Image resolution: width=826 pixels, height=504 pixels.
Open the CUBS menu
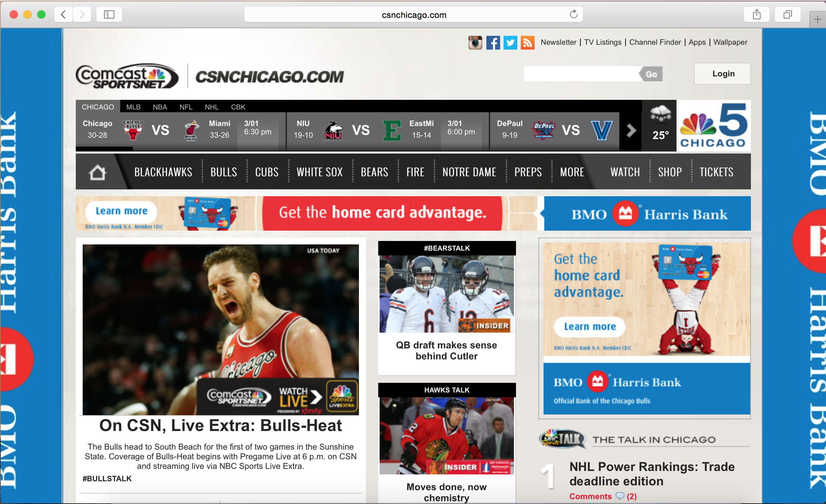(x=267, y=172)
